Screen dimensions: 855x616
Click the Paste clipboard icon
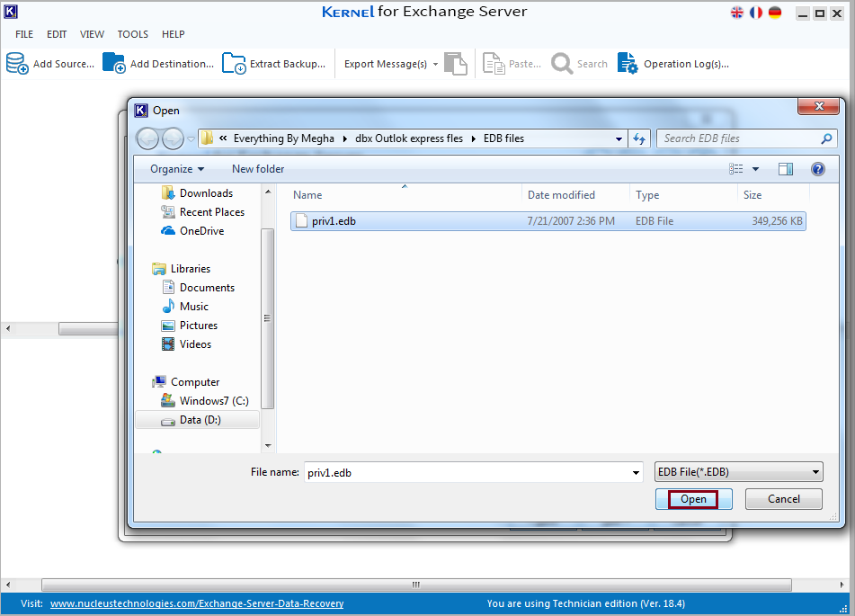494,64
